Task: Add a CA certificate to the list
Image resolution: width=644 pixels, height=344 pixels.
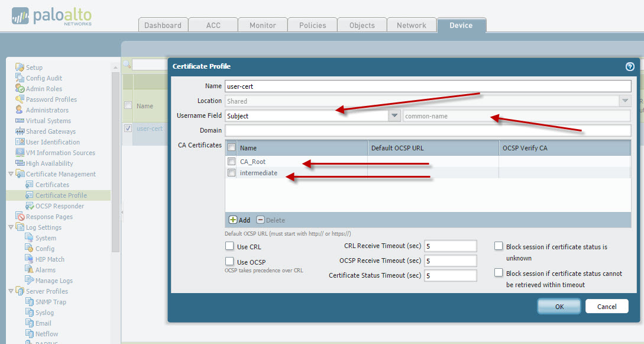Action: 239,220
